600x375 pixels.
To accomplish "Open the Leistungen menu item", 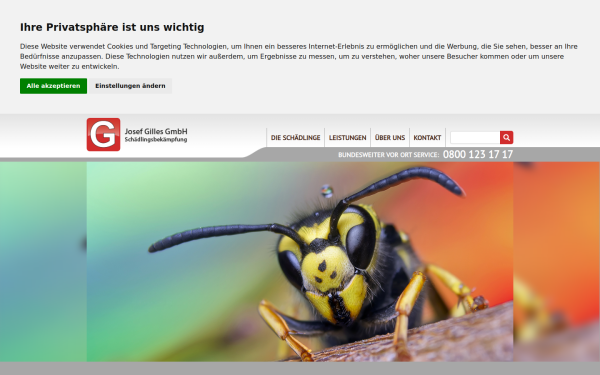I will (x=347, y=138).
